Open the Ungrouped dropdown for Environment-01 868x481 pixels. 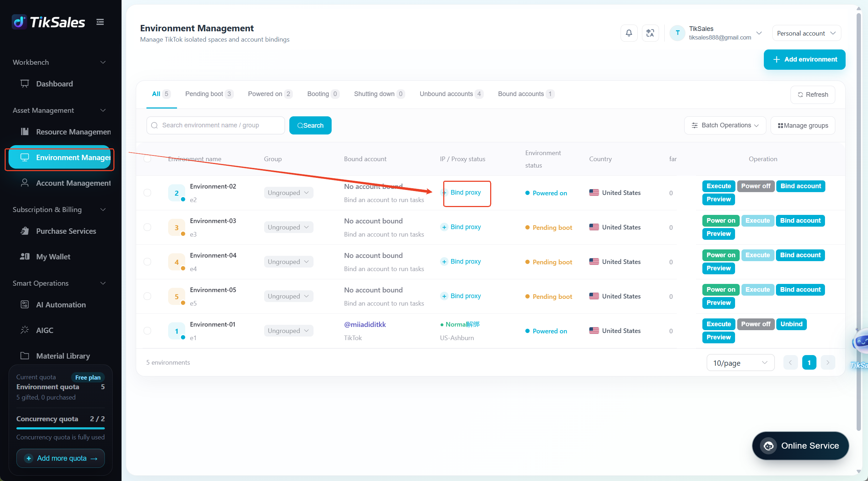tap(289, 331)
